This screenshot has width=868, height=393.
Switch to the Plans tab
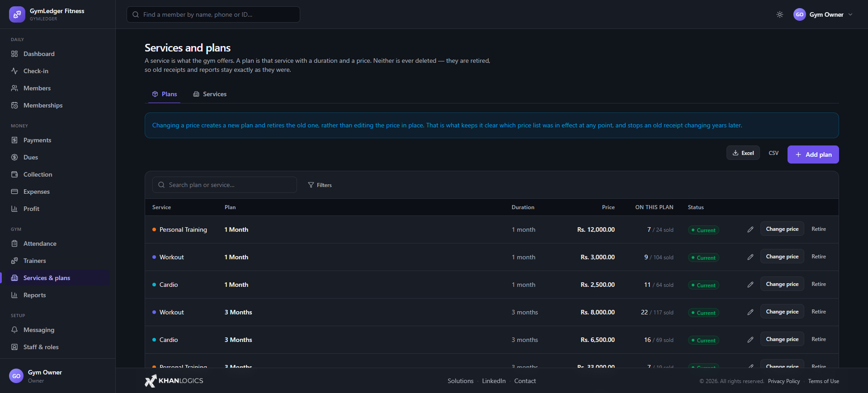165,94
